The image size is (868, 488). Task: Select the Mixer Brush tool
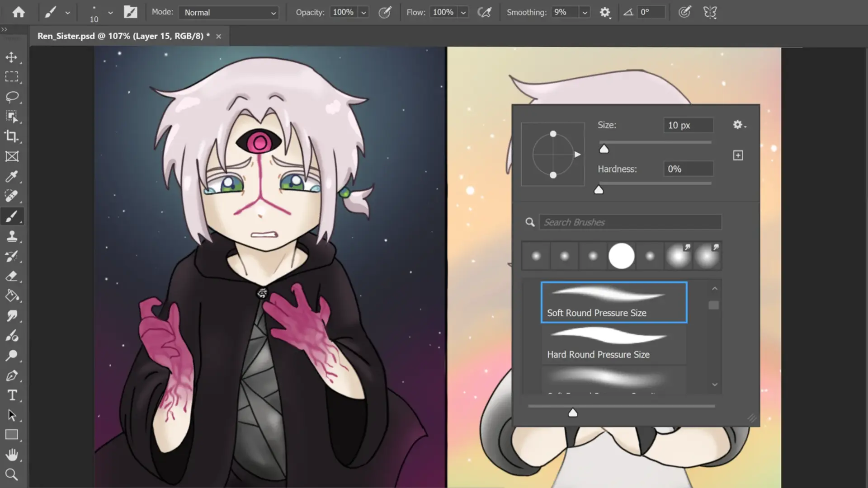coord(12,336)
